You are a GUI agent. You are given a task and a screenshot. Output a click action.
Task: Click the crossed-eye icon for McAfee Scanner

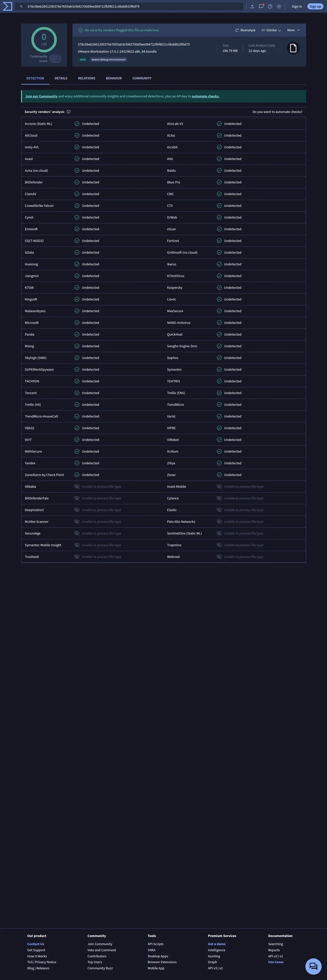coord(77,522)
